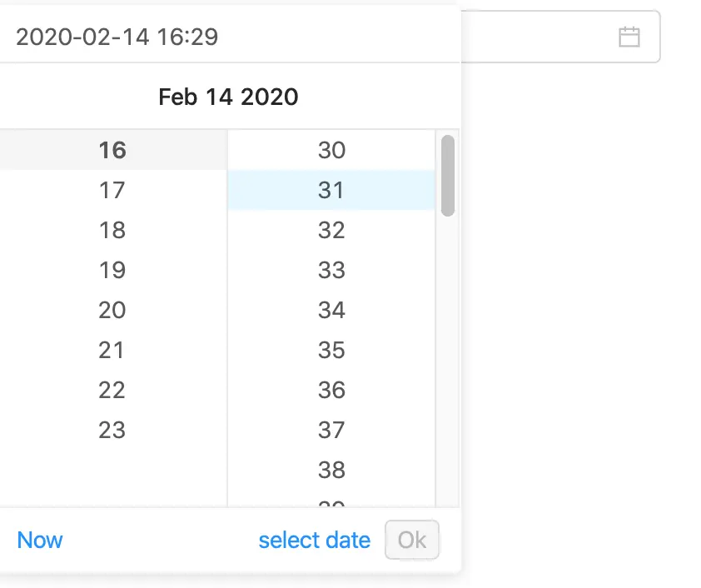Choose hour 22
This screenshot has height=588, width=701.
click(x=112, y=390)
